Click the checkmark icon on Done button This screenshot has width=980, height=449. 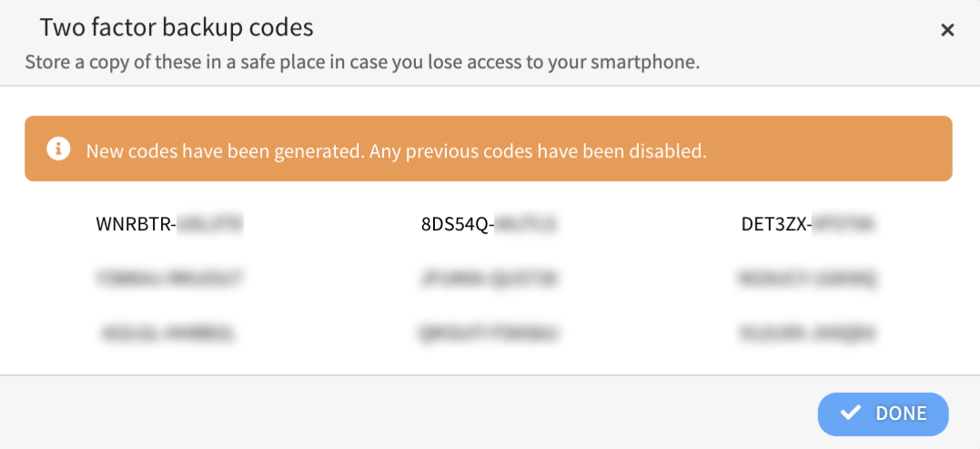click(850, 413)
